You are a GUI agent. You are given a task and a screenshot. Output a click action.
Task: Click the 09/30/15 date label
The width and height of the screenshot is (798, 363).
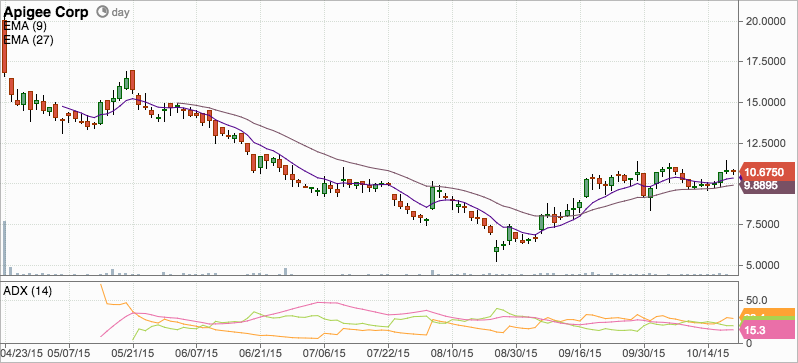(644, 353)
